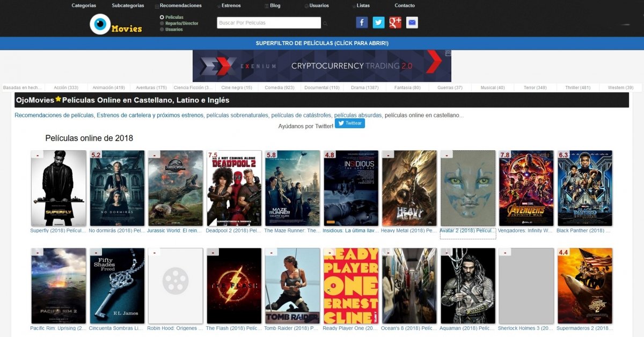Viewport: 644px width, 337px height.
Task: Select the Acción (333) genre tab
Action: (x=66, y=87)
